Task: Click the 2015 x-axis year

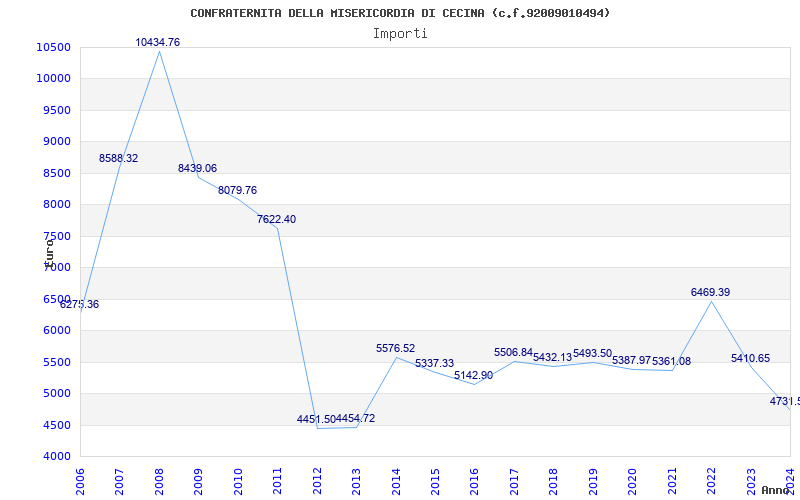Action: (435, 482)
